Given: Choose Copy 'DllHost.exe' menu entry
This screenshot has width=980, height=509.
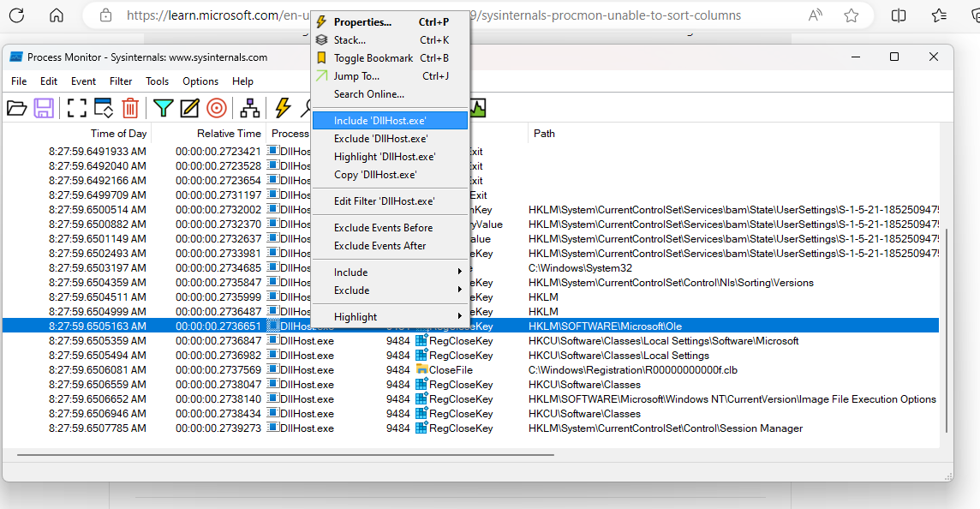Looking at the screenshot, I should pyautogui.click(x=390, y=175).
